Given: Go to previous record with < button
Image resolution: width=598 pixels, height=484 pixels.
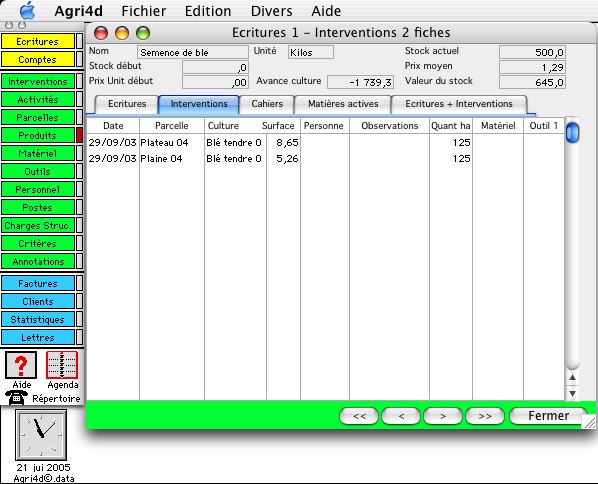Looking at the screenshot, I should (401, 416).
